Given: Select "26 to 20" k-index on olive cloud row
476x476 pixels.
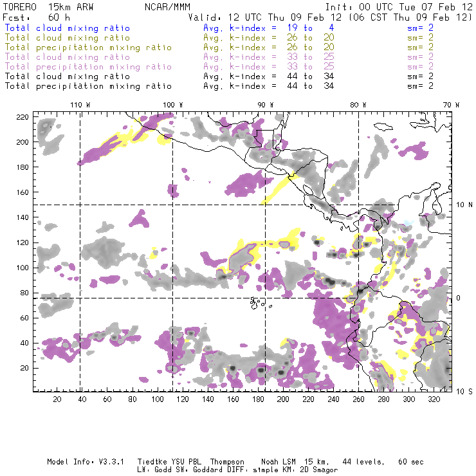Looking at the screenshot, I should (311, 38).
